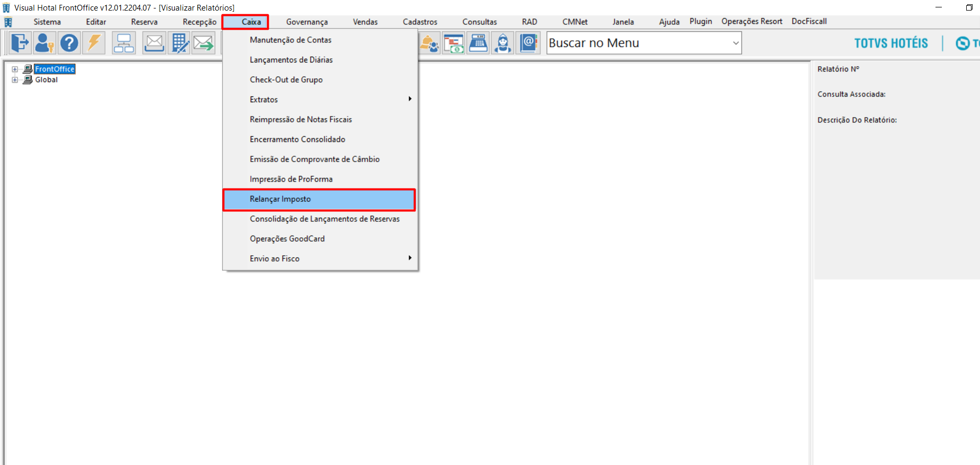Click the envelope with green arrow icon

[204, 43]
